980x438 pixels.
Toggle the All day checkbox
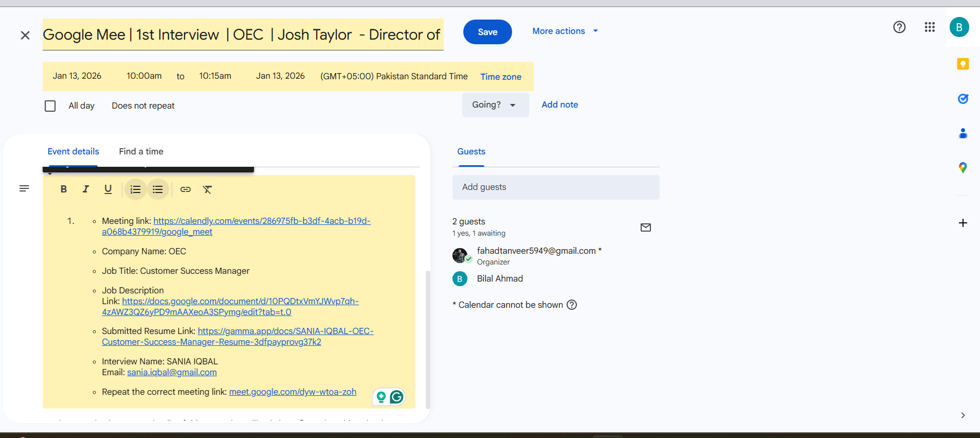coord(50,106)
